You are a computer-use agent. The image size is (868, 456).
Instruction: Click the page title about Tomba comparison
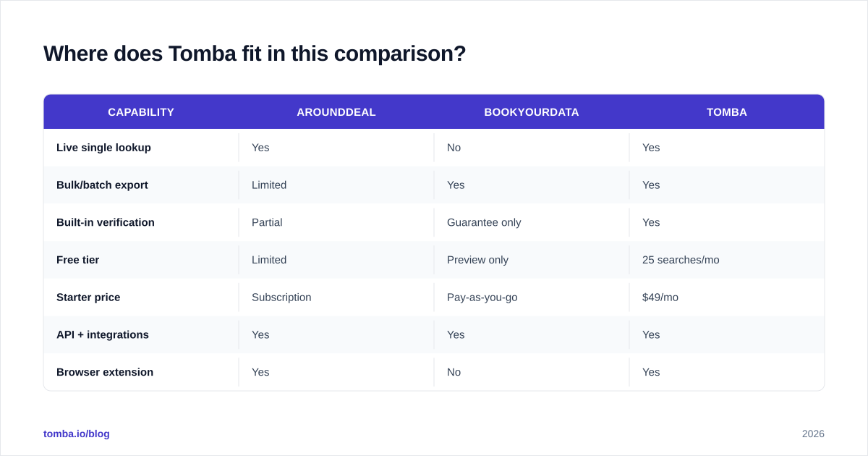(x=255, y=54)
